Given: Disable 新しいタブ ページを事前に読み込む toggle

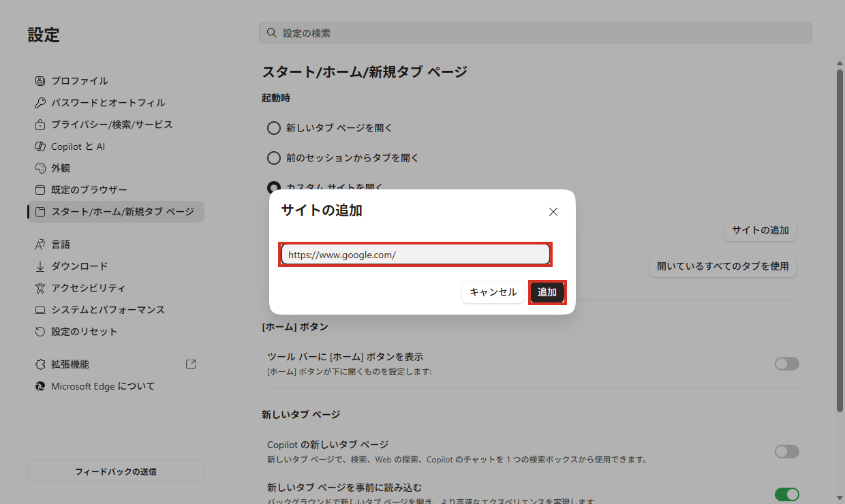Looking at the screenshot, I should click(x=787, y=494).
